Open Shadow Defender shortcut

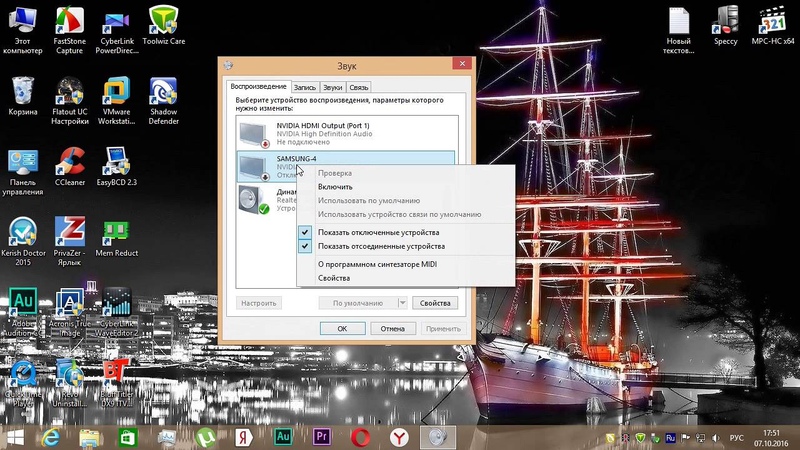point(163,101)
